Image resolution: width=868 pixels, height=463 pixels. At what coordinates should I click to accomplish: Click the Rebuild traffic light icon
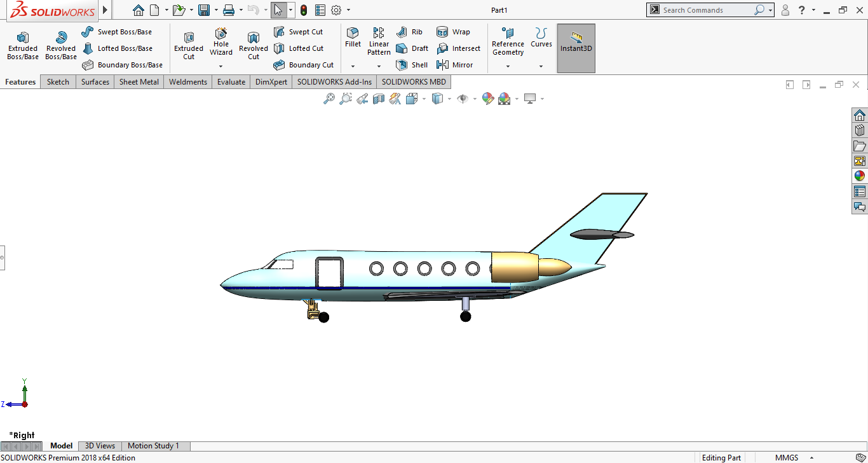pyautogui.click(x=304, y=10)
